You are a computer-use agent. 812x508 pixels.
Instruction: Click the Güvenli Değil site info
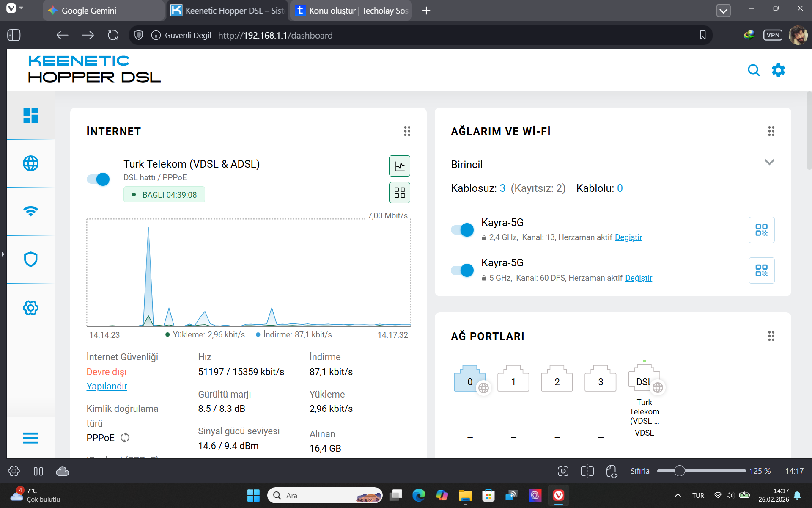click(x=181, y=35)
